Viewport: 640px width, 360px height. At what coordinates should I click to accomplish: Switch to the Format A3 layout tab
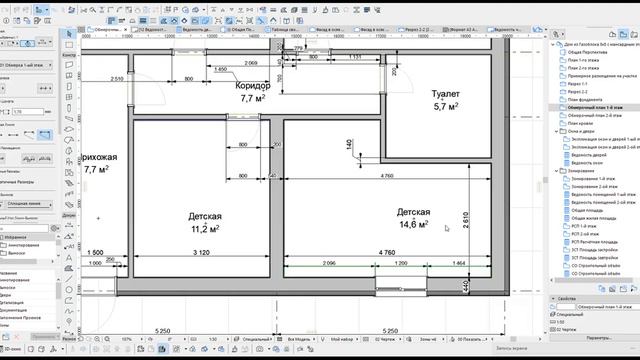[462, 29]
